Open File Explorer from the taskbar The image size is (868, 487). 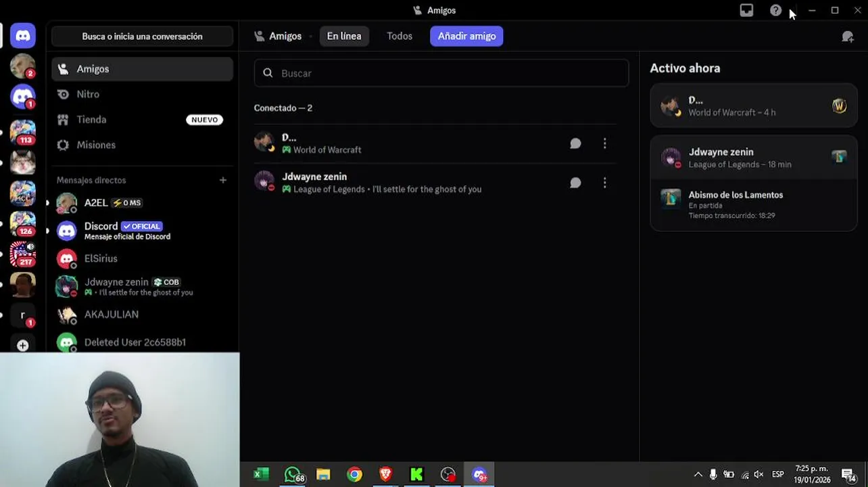click(x=323, y=475)
